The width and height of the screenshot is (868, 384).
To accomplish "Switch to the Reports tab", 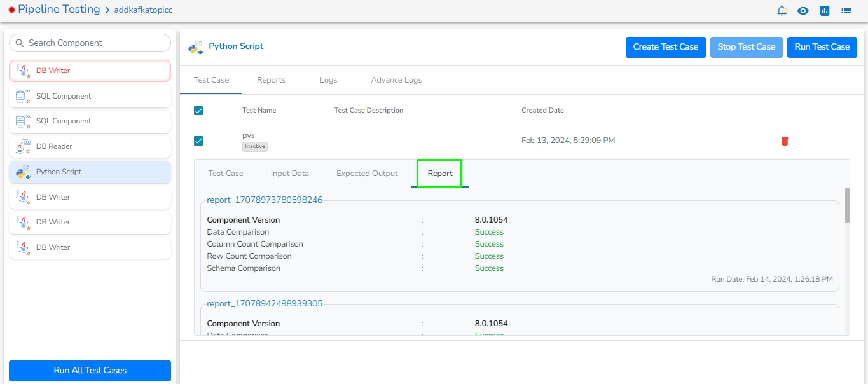I will (271, 80).
